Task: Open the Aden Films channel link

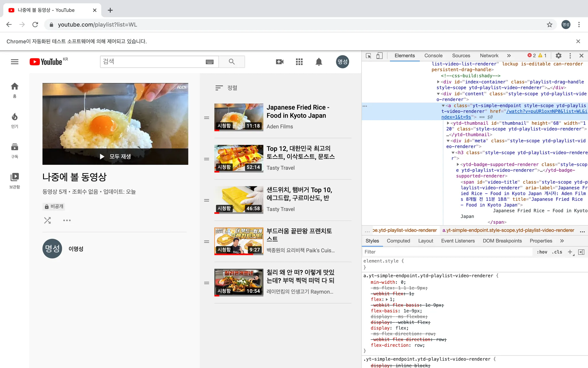Action: click(x=280, y=126)
